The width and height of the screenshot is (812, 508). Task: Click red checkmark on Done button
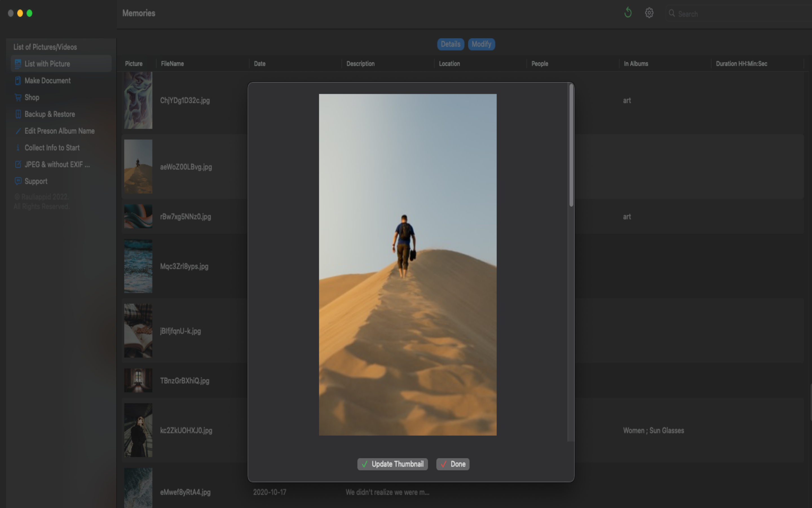(443, 464)
